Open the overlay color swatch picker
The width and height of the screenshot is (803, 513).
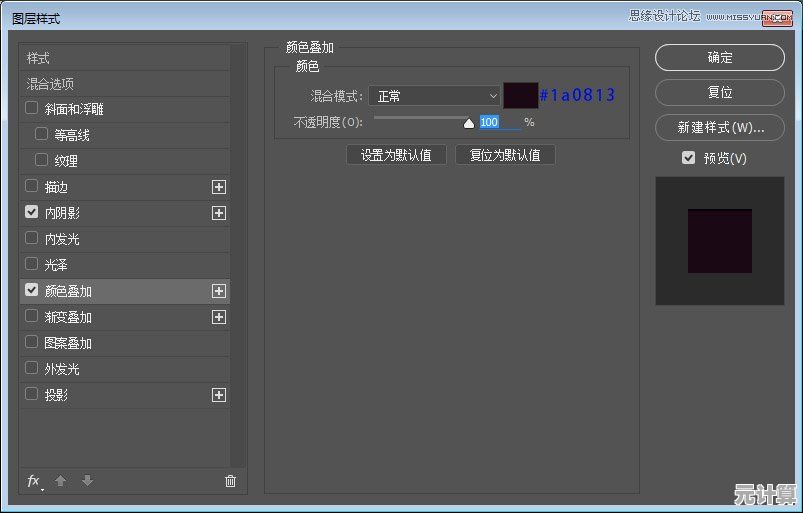[x=520, y=96]
